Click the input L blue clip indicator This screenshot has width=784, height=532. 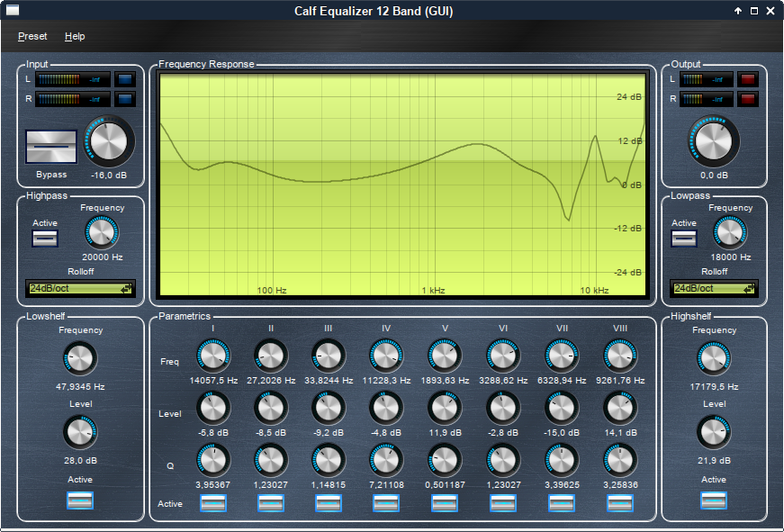125,79
